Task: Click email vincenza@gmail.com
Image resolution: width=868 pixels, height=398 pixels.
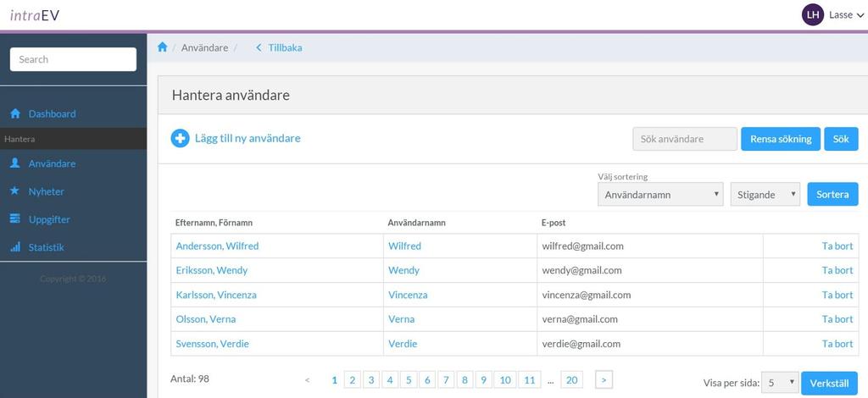Action: click(x=587, y=295)
